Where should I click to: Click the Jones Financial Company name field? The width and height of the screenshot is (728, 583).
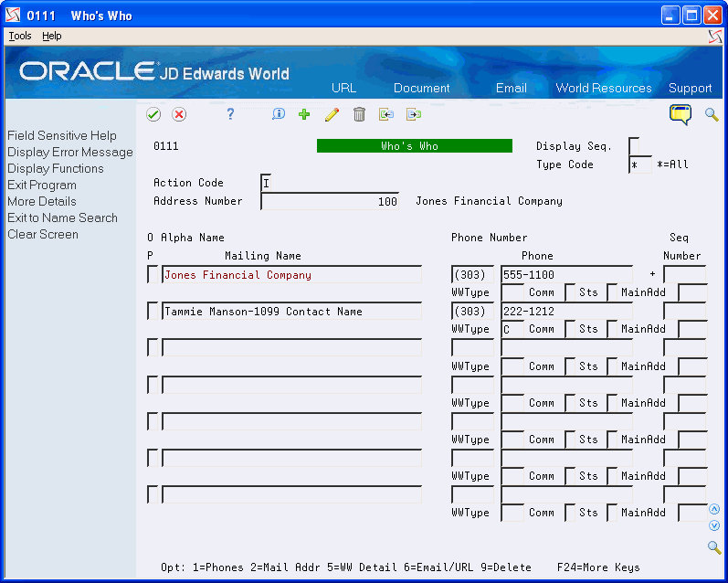tap(292, 274)
